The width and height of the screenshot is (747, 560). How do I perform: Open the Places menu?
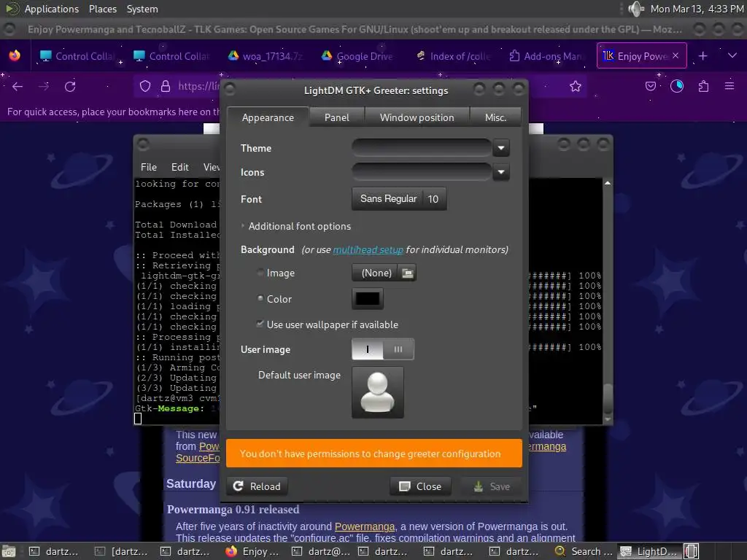point(102,9)
